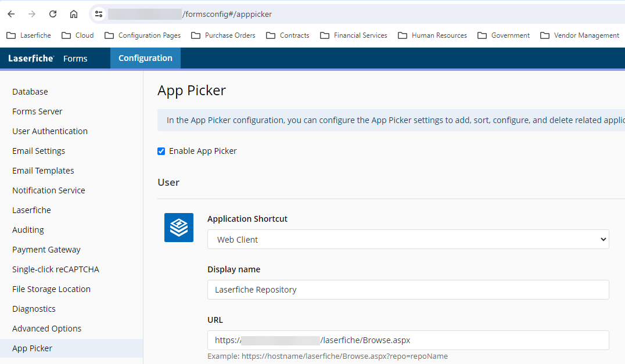Viewport: 625px width, 364px height.
Task: Click the Display name input field
Action: (x=408, y=290)
